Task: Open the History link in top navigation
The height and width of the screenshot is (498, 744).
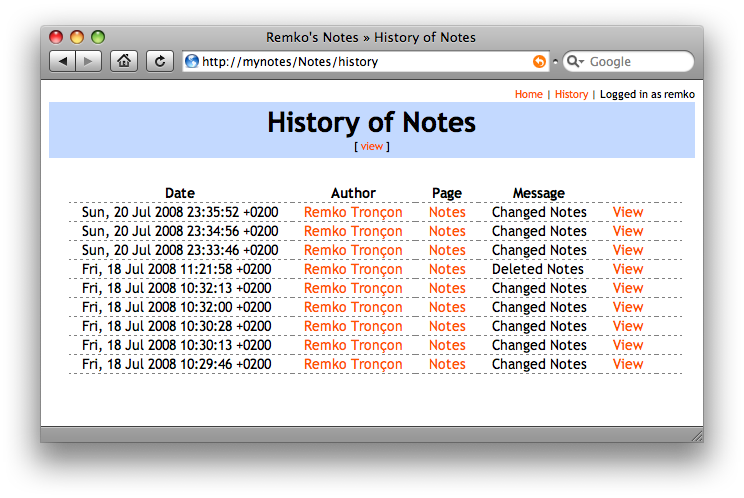Action: pos(571,94)
